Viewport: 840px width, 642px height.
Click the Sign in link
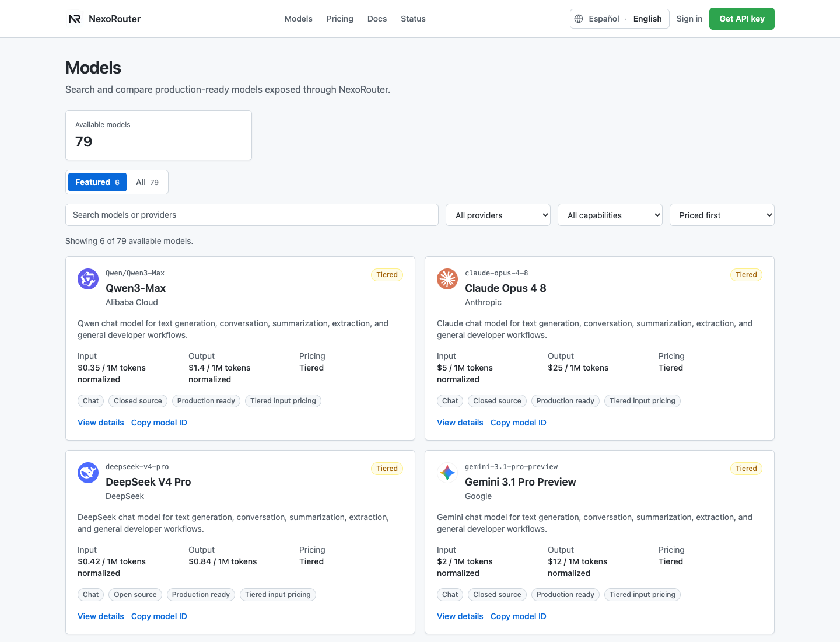[689, 19]
